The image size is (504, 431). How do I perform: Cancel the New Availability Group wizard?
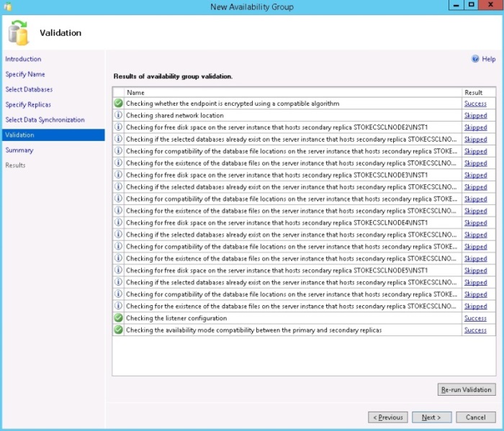coord(475,417)
